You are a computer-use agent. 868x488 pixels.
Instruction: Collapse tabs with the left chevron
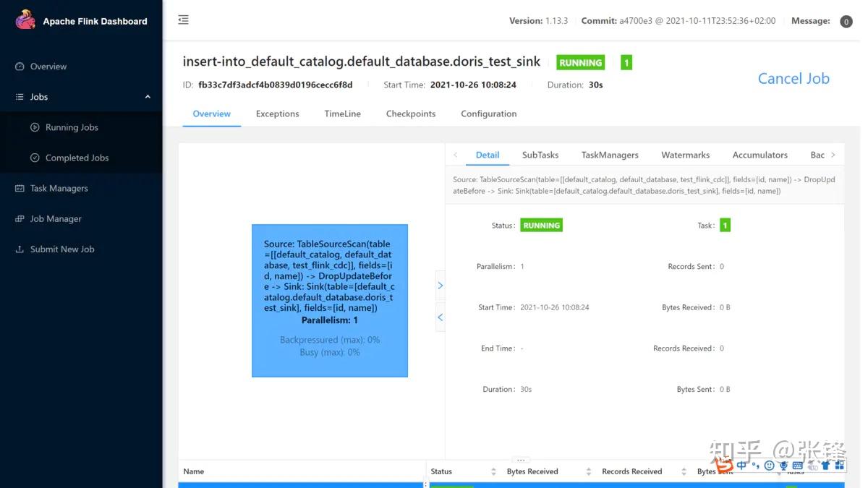tap(454, 155)
